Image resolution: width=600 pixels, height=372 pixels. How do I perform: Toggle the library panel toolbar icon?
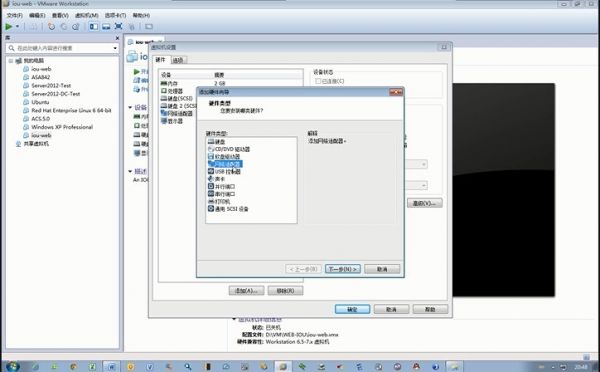coord(94,26)
